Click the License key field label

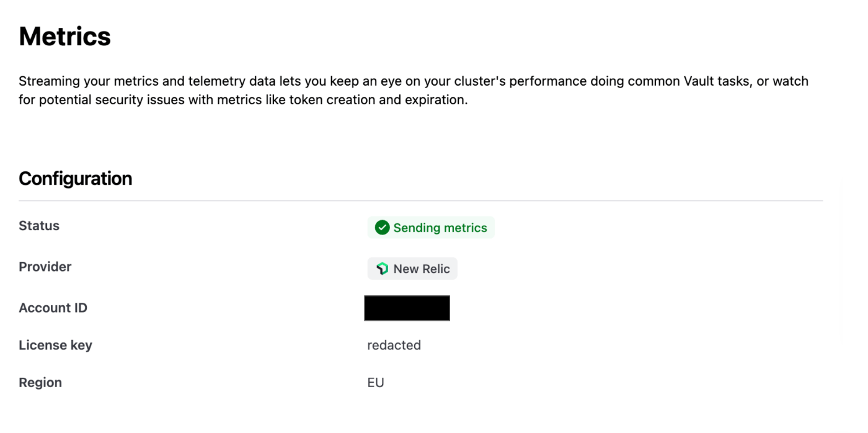click(55, 345)
